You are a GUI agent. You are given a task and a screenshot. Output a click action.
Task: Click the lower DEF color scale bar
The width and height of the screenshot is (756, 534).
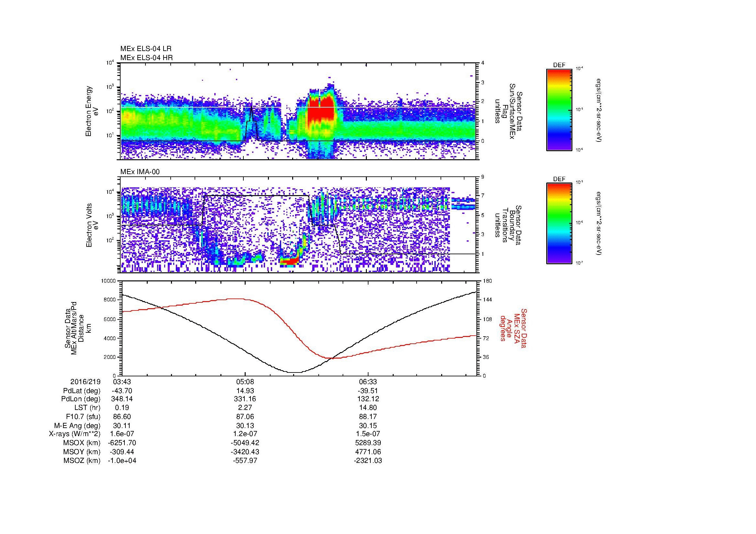point(559,224)
